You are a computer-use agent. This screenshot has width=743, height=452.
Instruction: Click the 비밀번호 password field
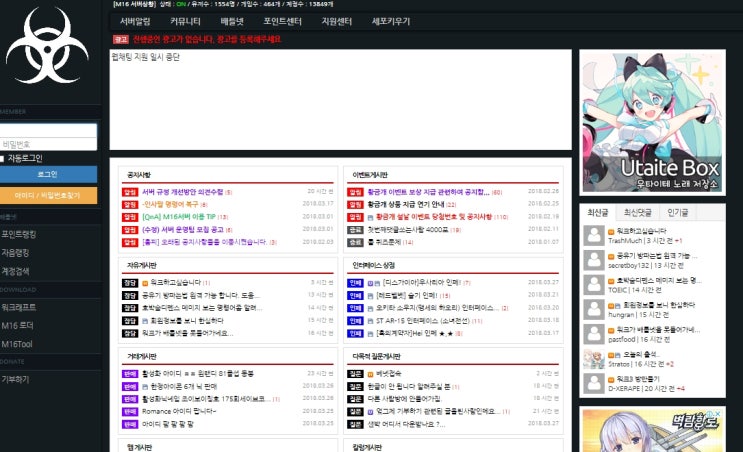48,145
